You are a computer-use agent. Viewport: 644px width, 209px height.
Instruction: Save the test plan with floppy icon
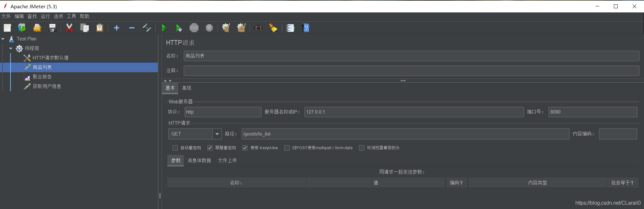coord(52,28)
